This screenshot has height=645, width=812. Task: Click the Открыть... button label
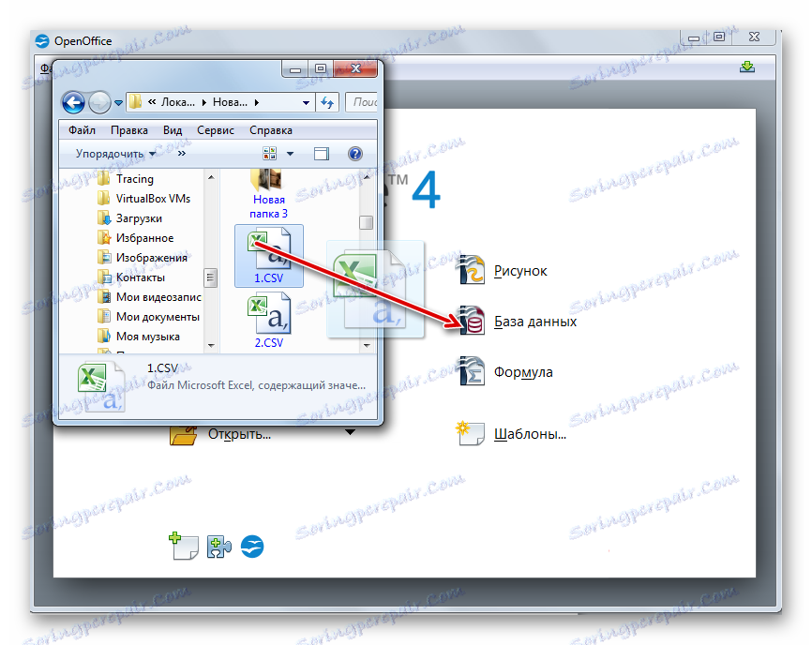point(239,434)
